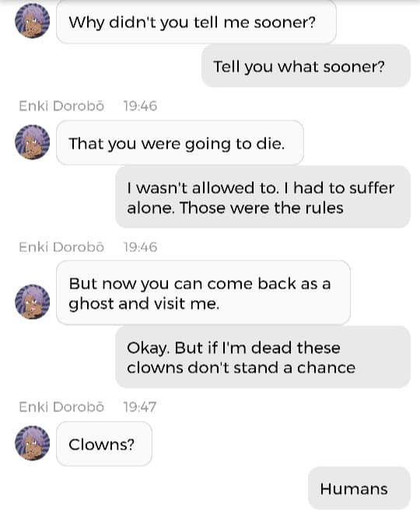Select the 'come back as a ghost' message bubble

pyautogui.click(x=203, y=292)
